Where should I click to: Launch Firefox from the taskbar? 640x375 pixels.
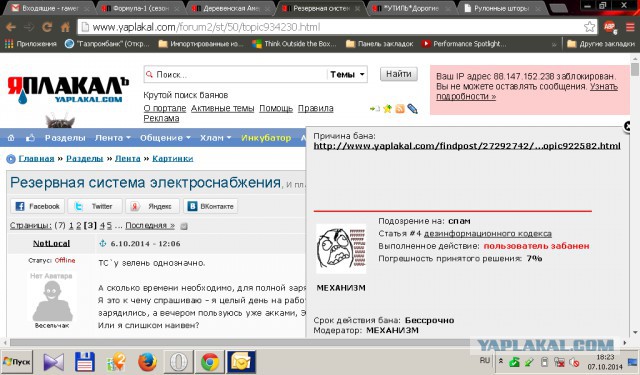(147, 362)
